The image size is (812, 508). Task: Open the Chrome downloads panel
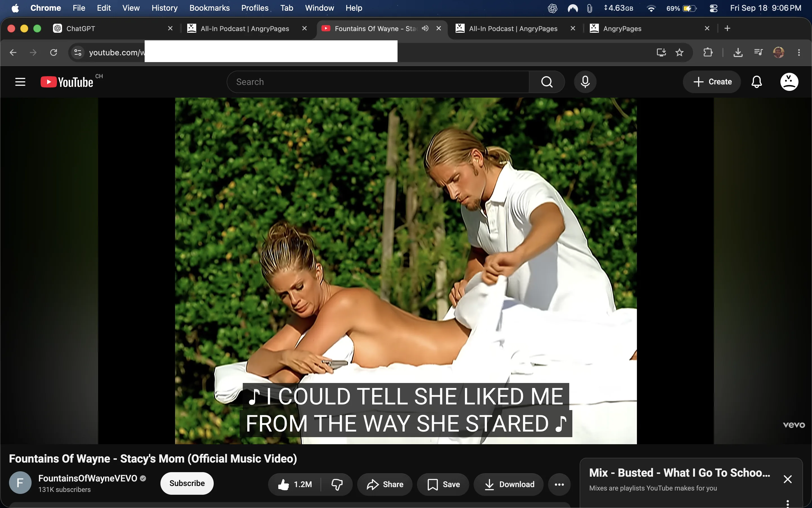pos(738,52)
